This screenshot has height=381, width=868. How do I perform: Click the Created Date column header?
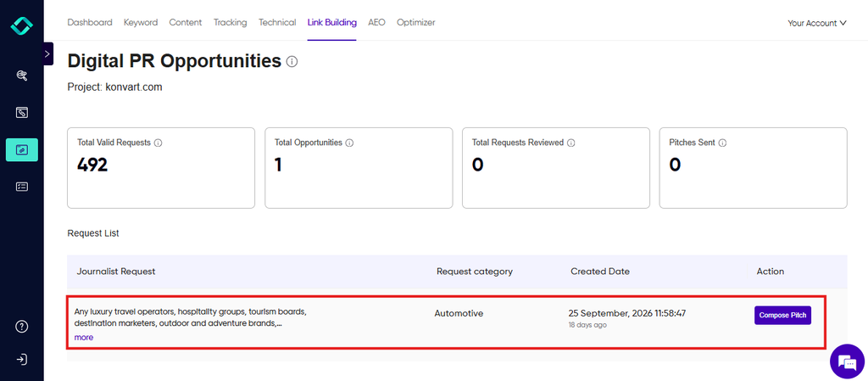click(600, 272)
